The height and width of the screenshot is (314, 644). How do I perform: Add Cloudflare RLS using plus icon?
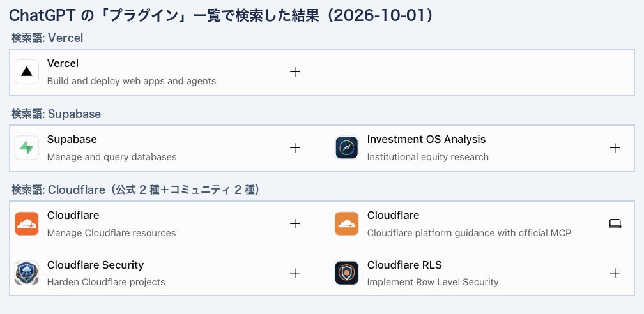pyautogui.click(x=615, y=273)
